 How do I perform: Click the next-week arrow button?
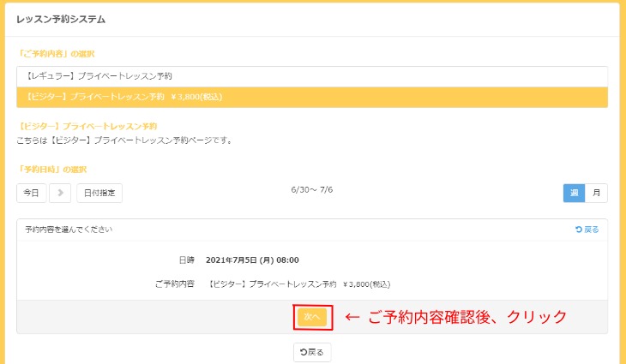(x=60, y=193)
